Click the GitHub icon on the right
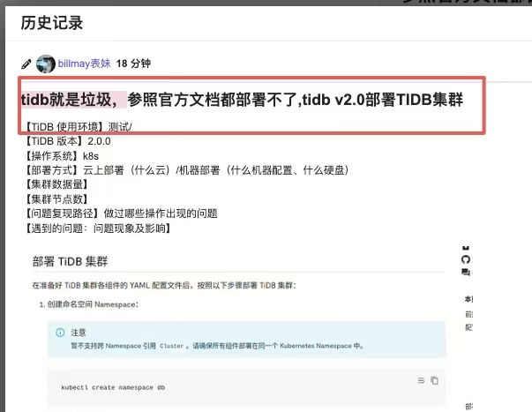The height and width of the screenshot is (412, 532). click(466, 259)
